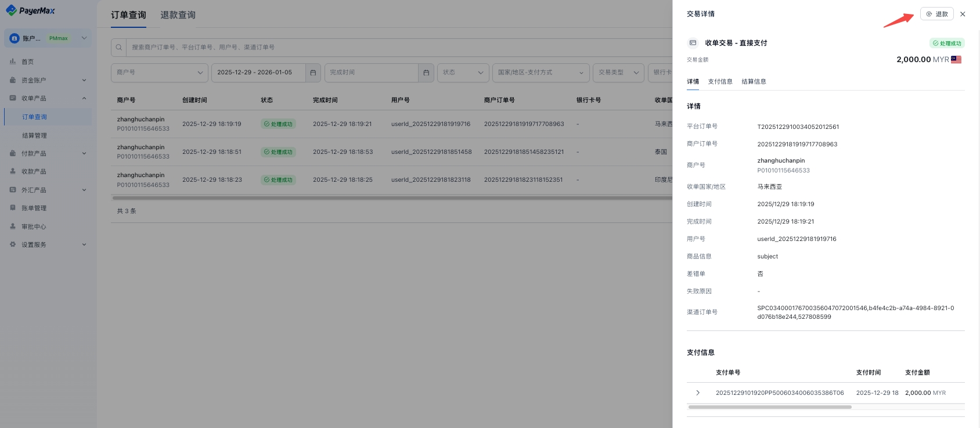
Task: Click the Malaysia flag icon
Action: [956, 59]
